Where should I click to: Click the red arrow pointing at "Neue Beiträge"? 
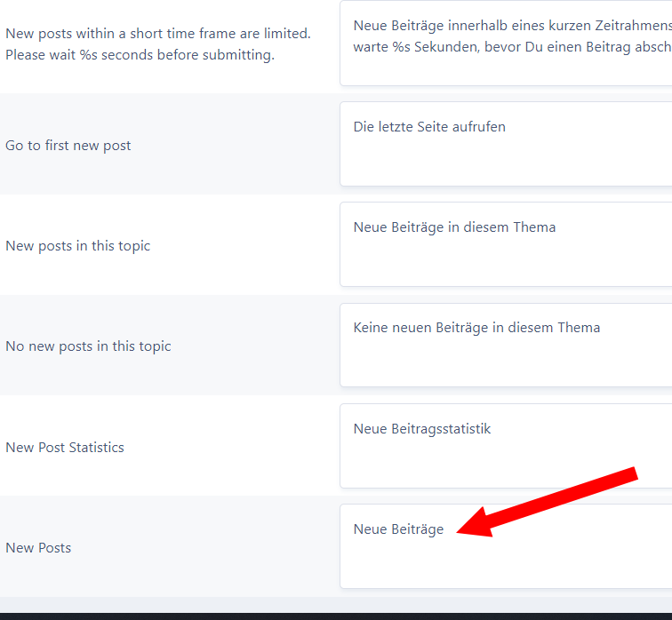551,500
